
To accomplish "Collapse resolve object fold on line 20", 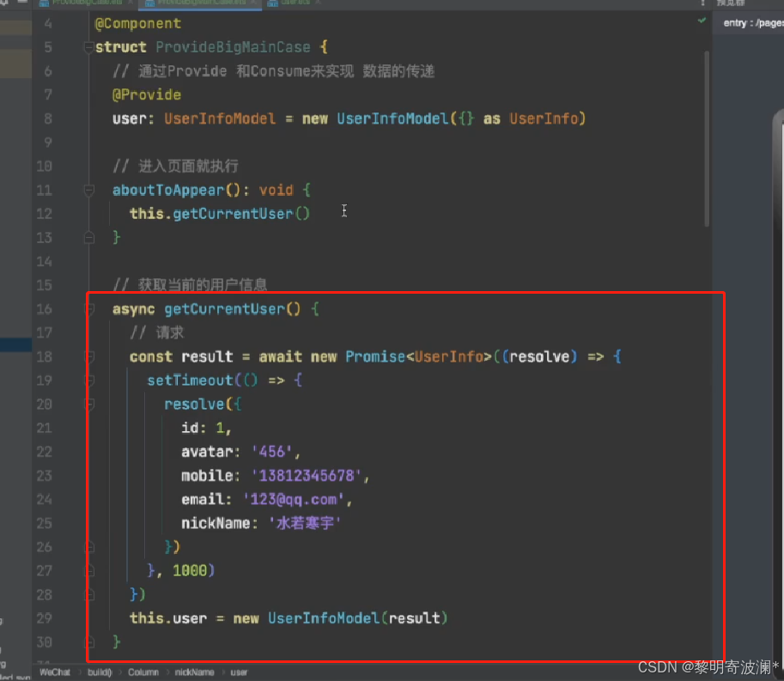I will coord(90,404).
